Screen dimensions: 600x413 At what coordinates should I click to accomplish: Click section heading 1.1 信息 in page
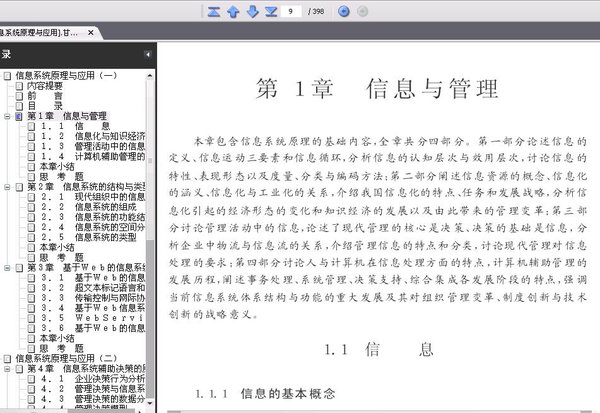(379, 350)
